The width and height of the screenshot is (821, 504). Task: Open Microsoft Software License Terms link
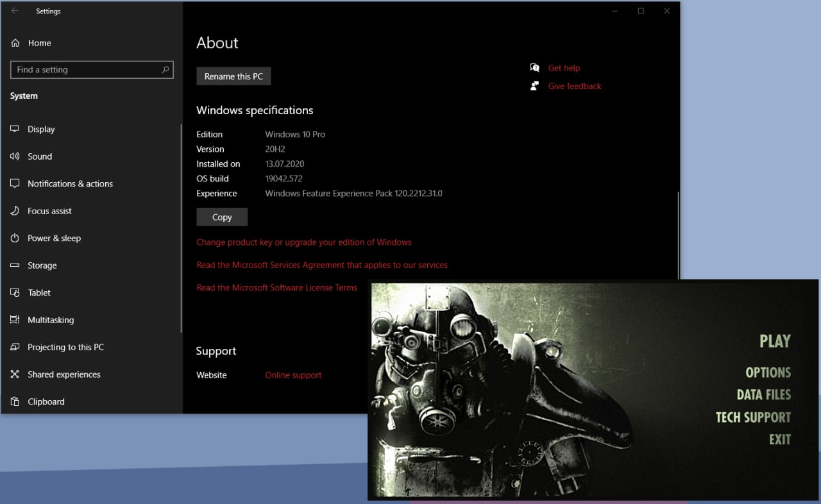(x=276, y=288)
